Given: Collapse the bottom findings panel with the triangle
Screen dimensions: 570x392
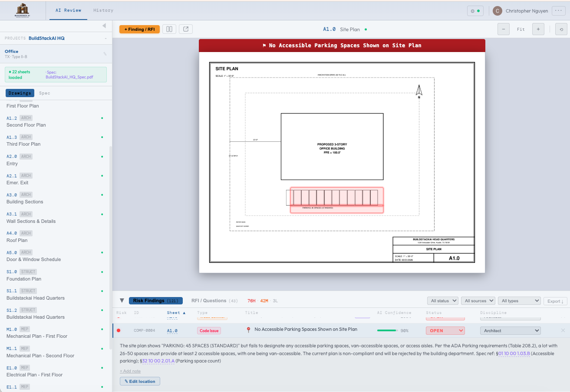Looking at the screenshot, I should point(122,300).
